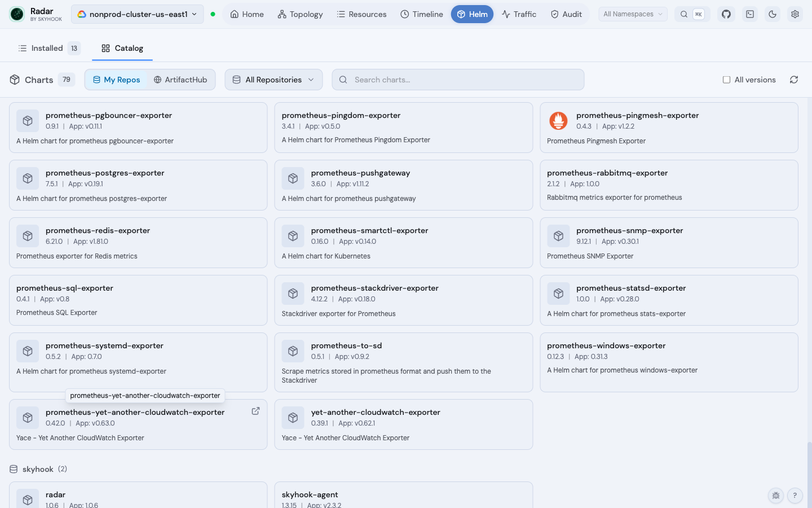Click the charts count badge 79
This screenshot has height=508, width=812.
click(x=67, y=80)
